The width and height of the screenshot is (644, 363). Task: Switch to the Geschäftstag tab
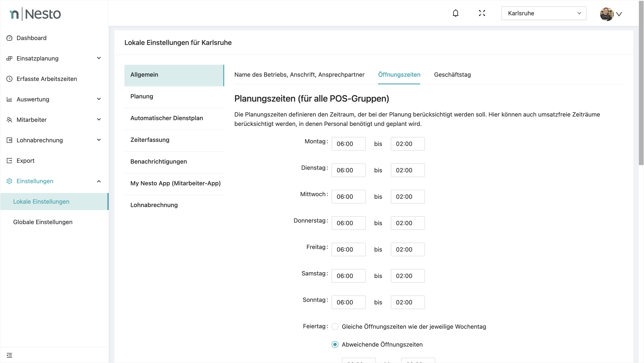click(453, 74)
